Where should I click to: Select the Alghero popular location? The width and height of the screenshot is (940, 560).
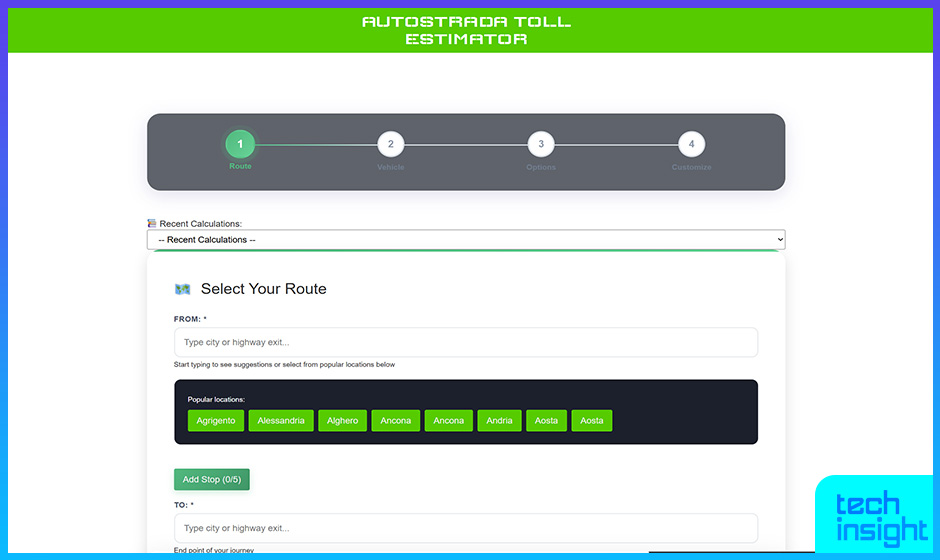pos(342,421)
